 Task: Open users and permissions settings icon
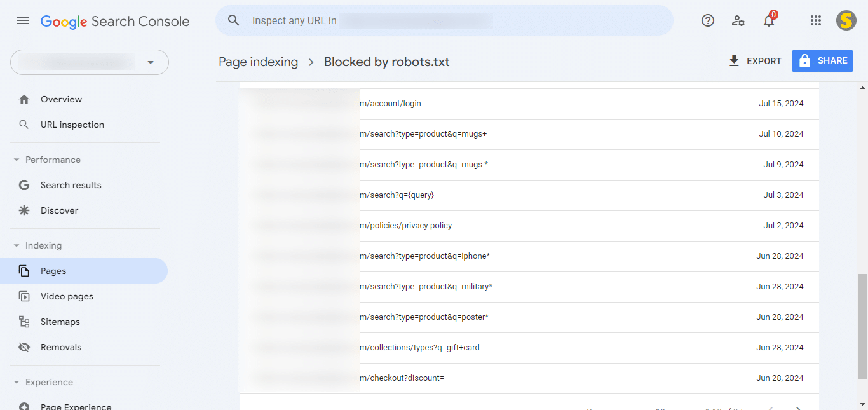pos(738,20)
